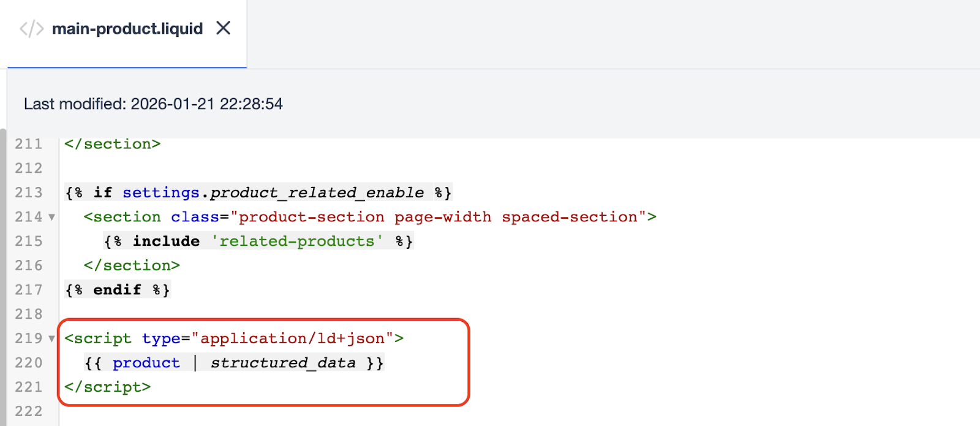Click the 'related-products' include string
The width and height of the screenshot is (980, 426).
point(298,242)
